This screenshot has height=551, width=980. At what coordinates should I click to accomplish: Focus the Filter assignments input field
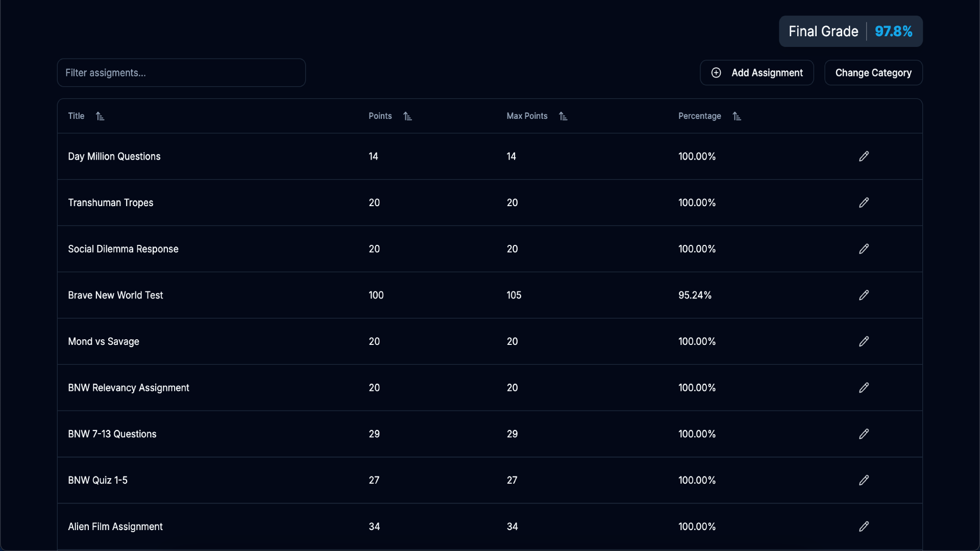181,73
